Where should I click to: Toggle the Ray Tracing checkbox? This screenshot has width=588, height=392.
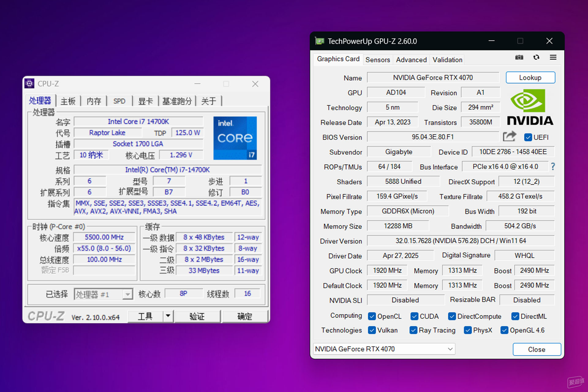(x=413, y=330)
